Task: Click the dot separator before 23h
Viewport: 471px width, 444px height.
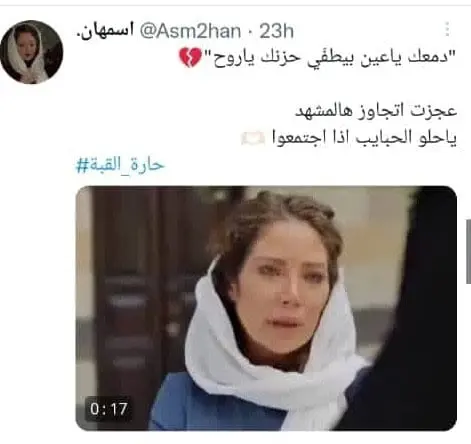Action: pyautogui.click(x=250, y=32)
